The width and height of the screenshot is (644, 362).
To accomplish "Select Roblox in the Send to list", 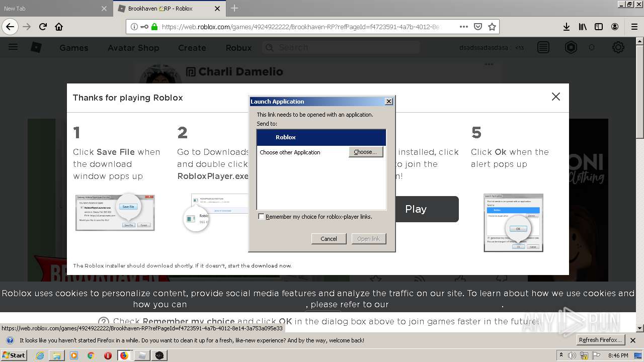I will 321,137.
